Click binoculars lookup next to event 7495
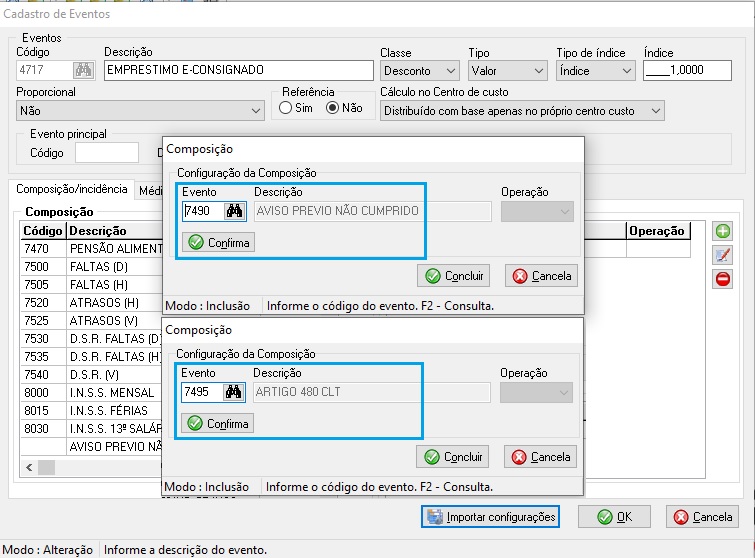 (235, 392)
